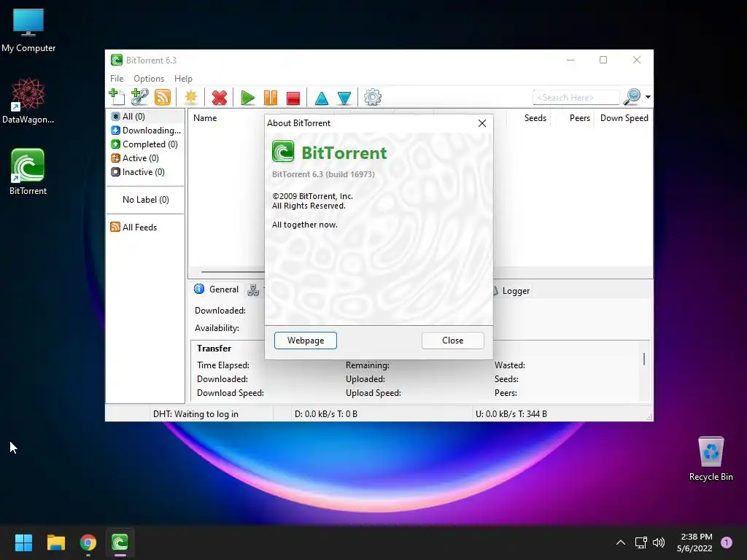Click Add Torrent from URL icon
This screenshot has width=747, height=560.
139,97
